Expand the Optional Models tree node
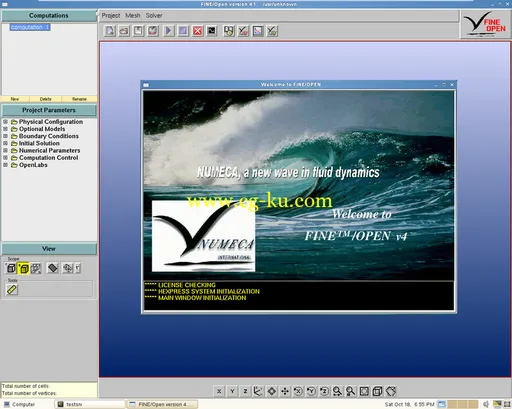 [5, 129]
